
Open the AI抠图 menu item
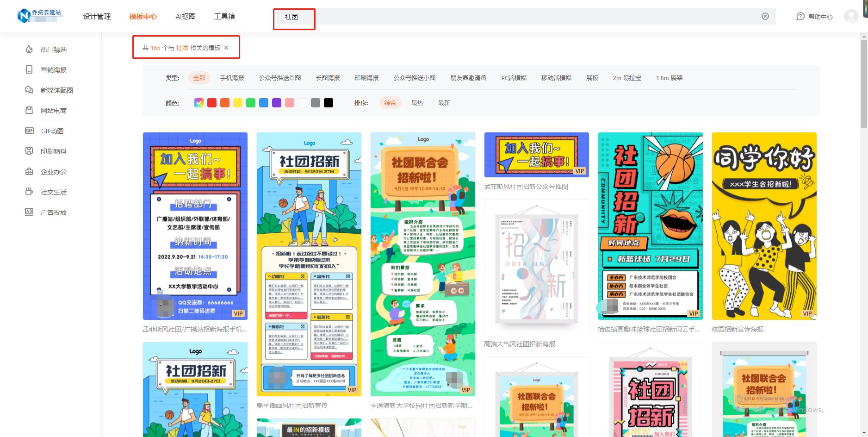186,16
